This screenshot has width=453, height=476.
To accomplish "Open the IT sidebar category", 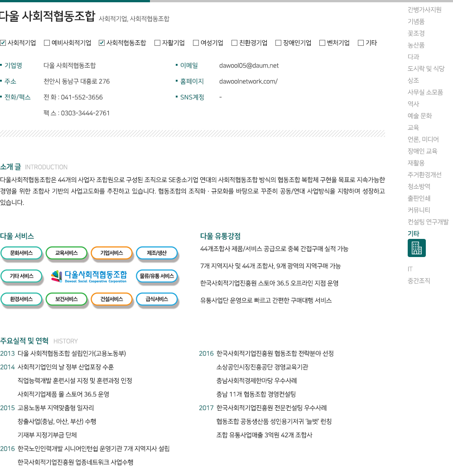I will (410, 269).
